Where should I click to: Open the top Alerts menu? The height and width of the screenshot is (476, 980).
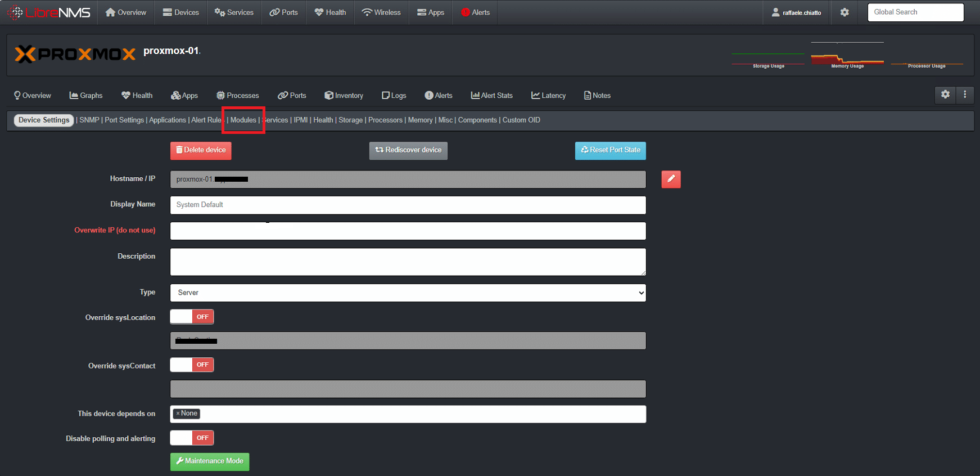[476, 12]
